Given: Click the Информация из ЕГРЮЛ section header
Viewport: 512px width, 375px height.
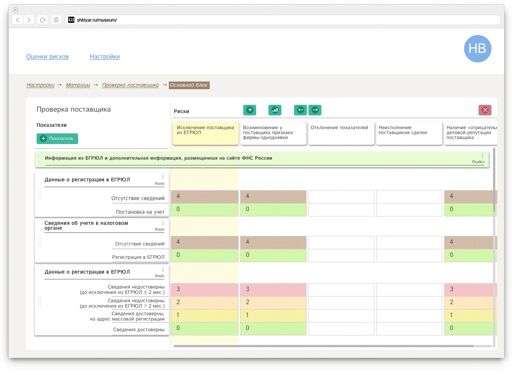Looking at the screenshot, I should (262, 159).
